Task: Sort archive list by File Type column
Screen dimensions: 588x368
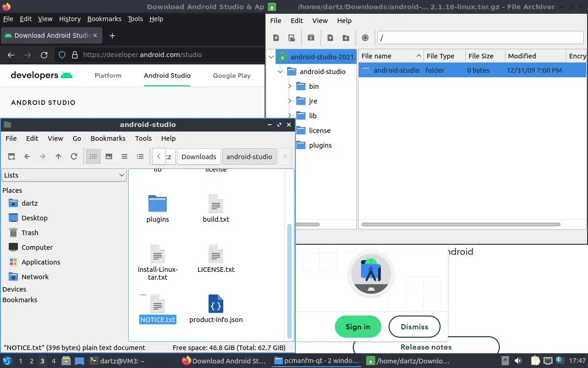Action: coord(445,56)
